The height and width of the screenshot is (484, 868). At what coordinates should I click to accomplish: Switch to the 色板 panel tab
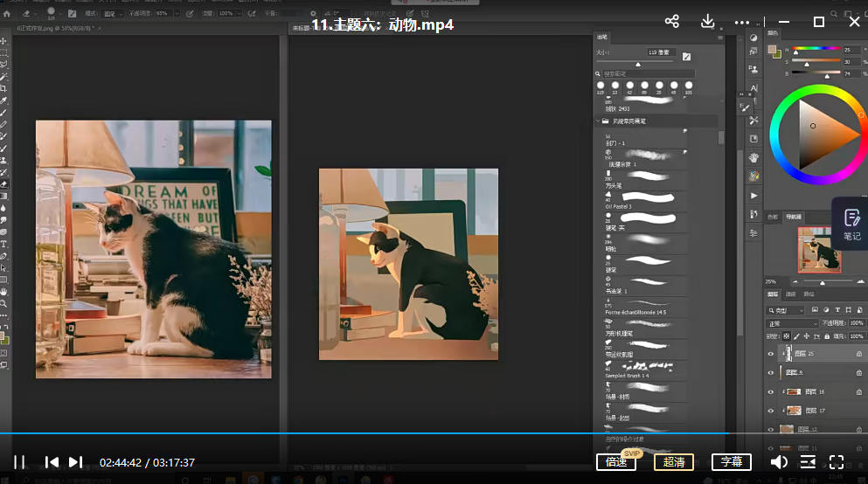pyautogui.click(x=772, y=216)
